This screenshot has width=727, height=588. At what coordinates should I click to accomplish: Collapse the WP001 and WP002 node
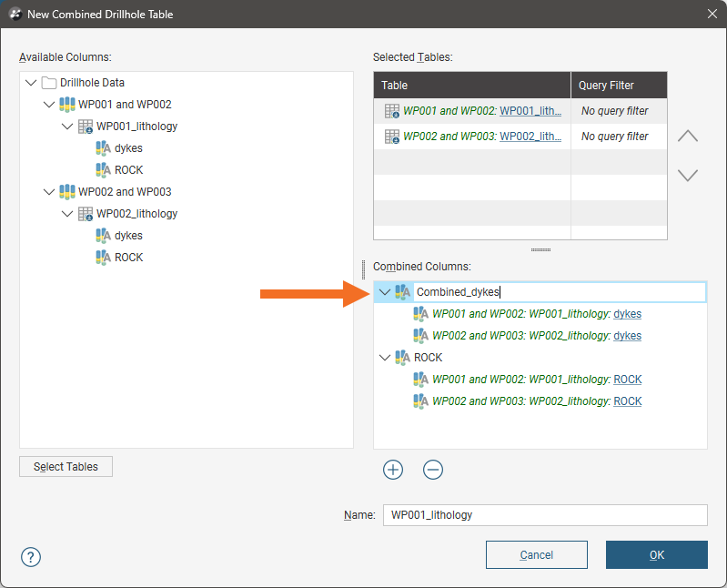click(50, 105)
